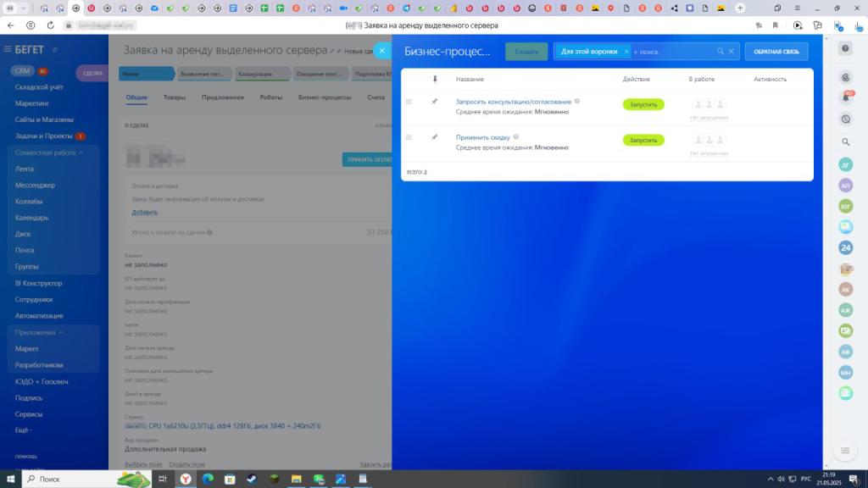This screenshot has height=488, width=868.
Task: Click drag handle icon of Применить скидку row
Action: point(409,136)
